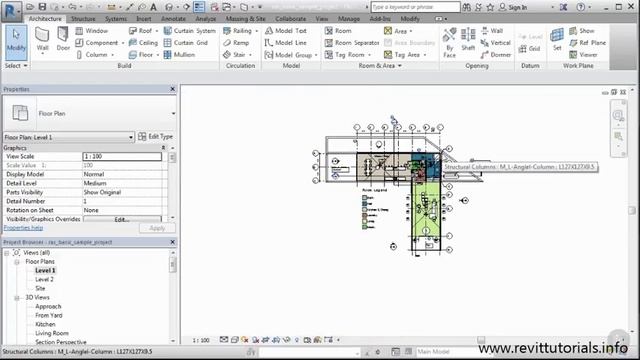Open the Floor Plan type selector dropdown

173,113
